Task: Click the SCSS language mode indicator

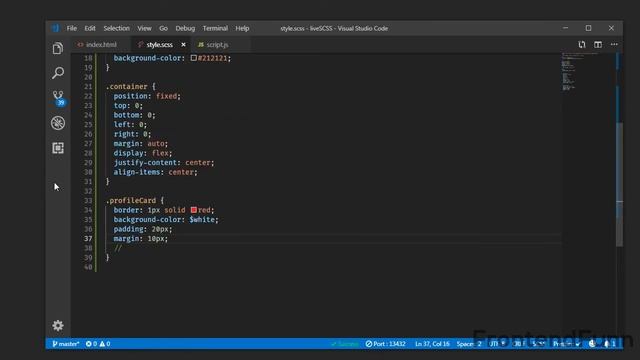Action: click(x=538, y=344)
